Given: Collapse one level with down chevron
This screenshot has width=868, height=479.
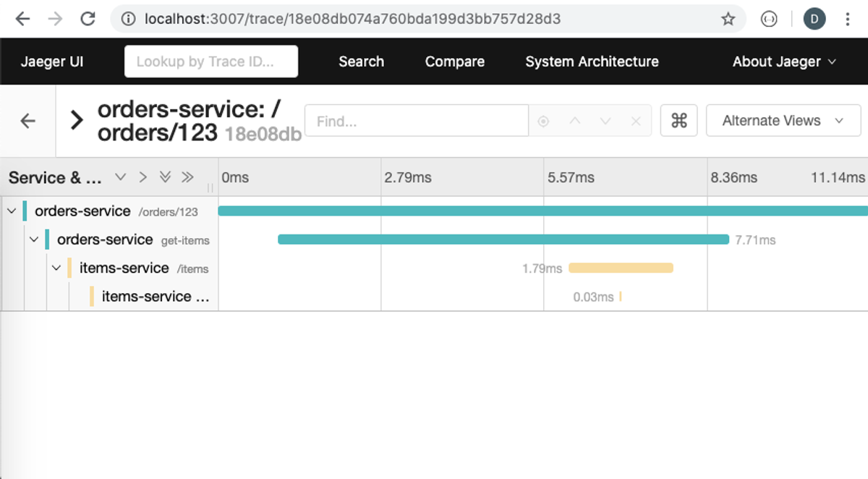Looking at the screenshot, I should (121, 177).
